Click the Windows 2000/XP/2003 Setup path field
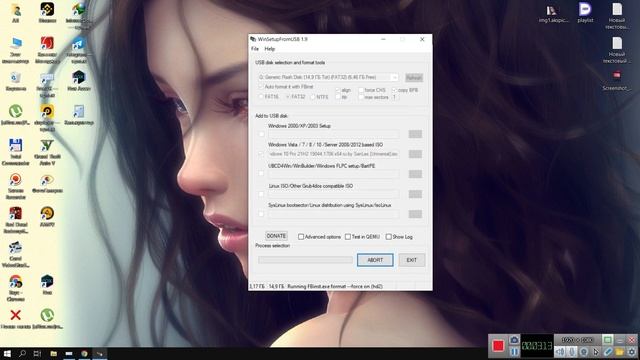 [333, 134]
